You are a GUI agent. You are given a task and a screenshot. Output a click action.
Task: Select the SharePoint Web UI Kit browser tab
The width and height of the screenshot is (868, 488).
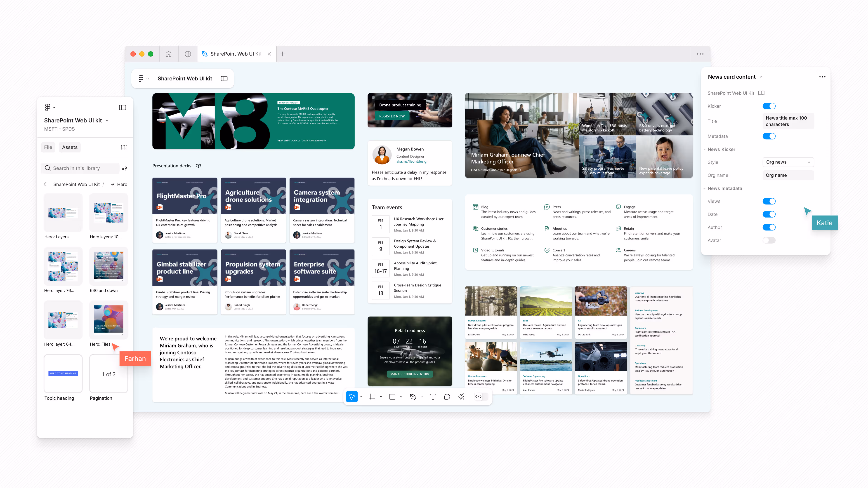pos(236,54)
